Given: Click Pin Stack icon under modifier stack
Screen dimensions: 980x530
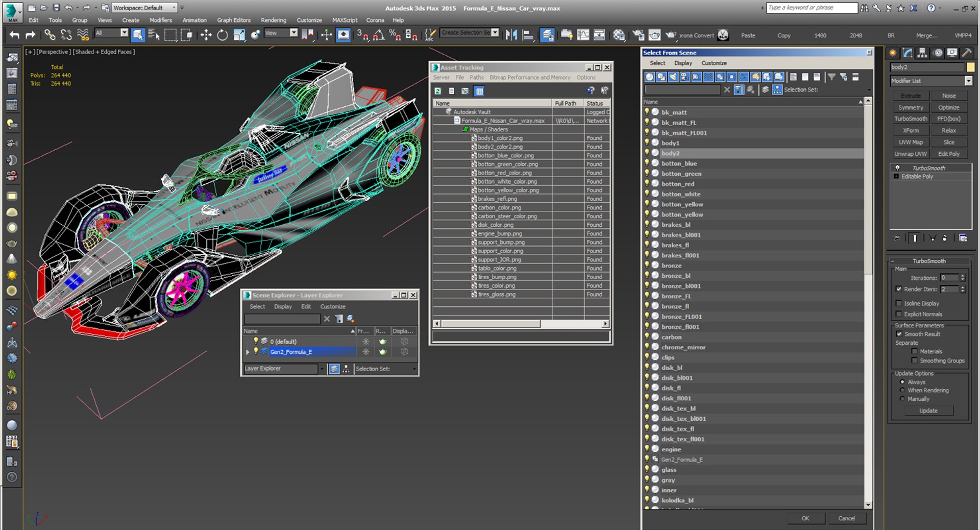Looking at the screenshot, I should pyautogui.click(x=897, y=238).
